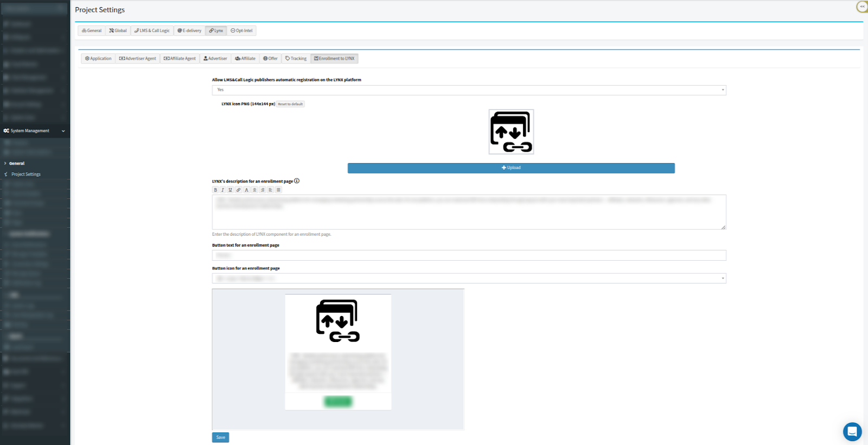The image size is (868, 445).
Task: Expand the General item in sidebar
Action: point(17,163)
